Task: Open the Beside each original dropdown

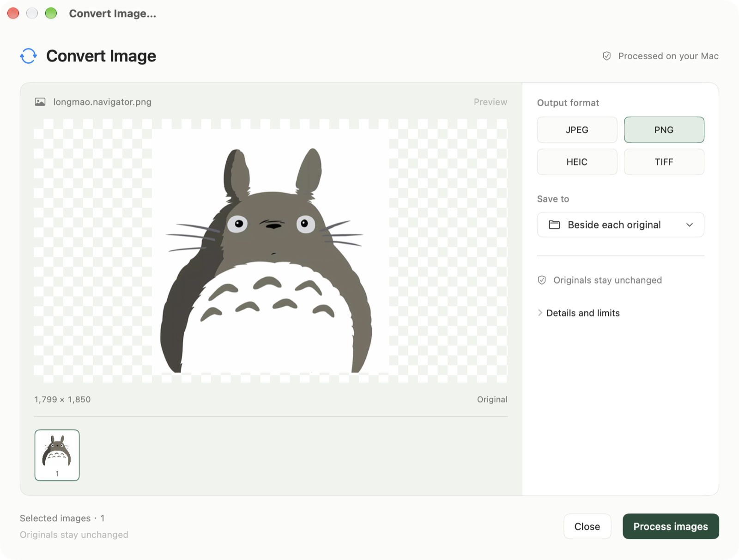Action: (620, 225)
